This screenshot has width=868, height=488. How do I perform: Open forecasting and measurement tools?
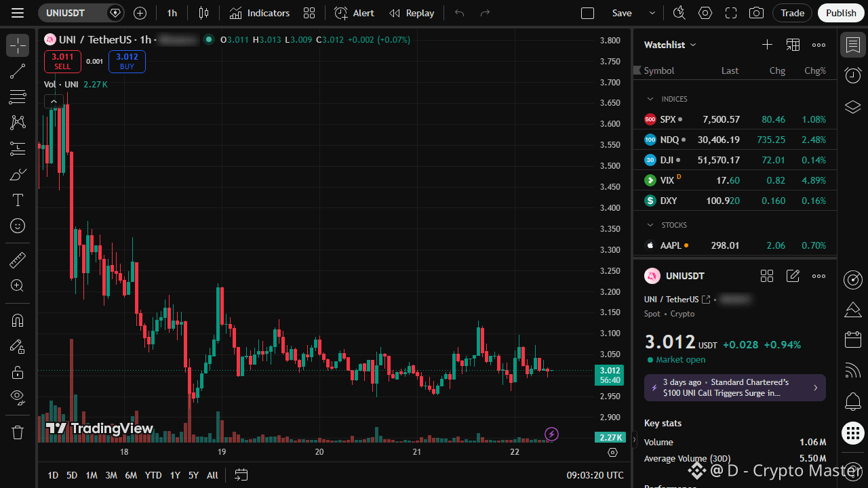[x=18, y=148]
